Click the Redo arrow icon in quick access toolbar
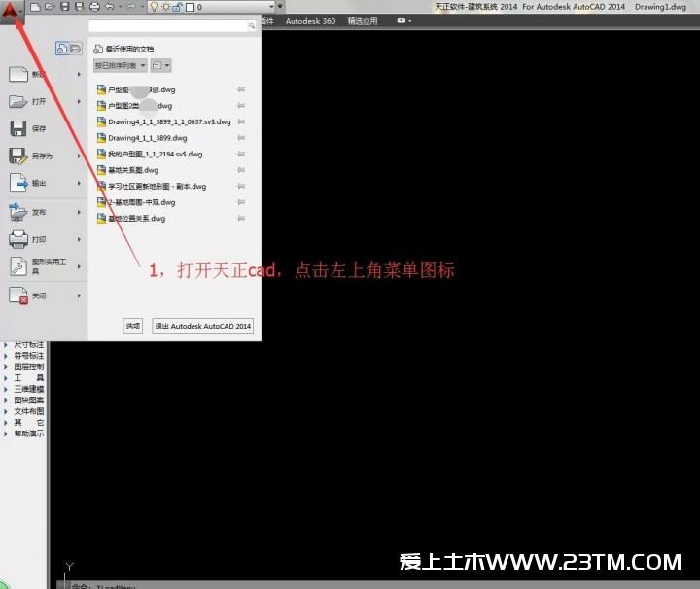The height and width of the screenshot is (589, 700). (x=131, y=7)
